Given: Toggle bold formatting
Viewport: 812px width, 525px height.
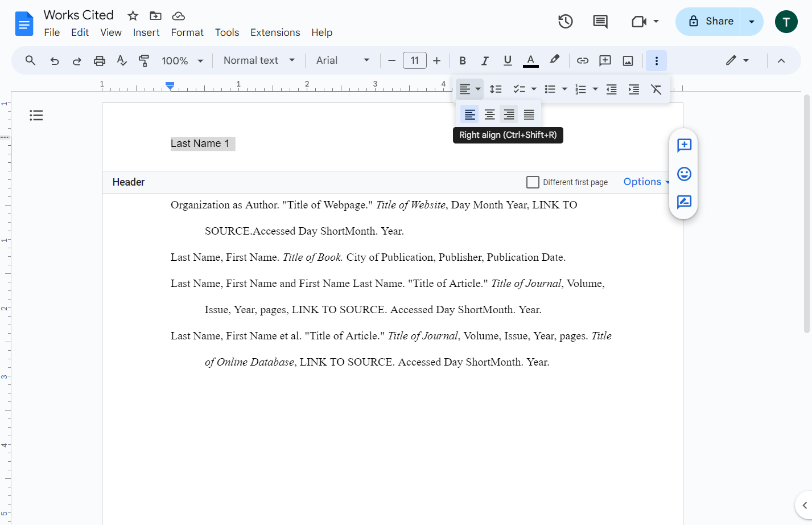Looking at the screenshot, I should [463, 61].
